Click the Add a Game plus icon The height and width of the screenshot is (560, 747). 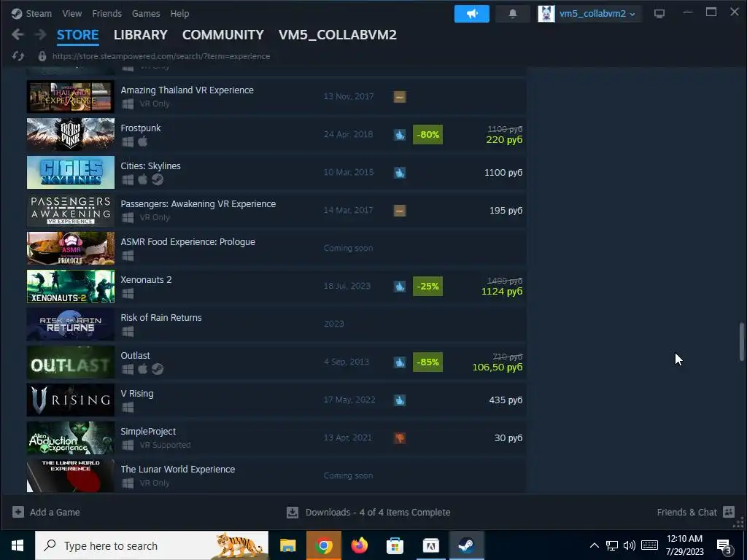tap(18, 512)
